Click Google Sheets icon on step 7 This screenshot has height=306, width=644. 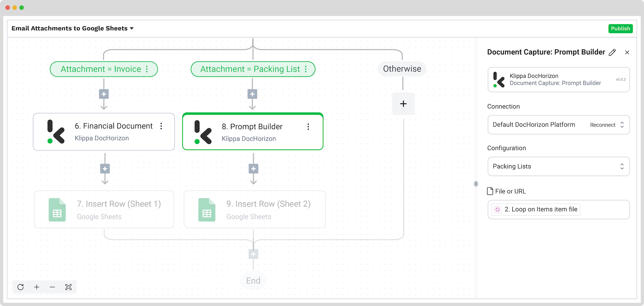[57, 210]
